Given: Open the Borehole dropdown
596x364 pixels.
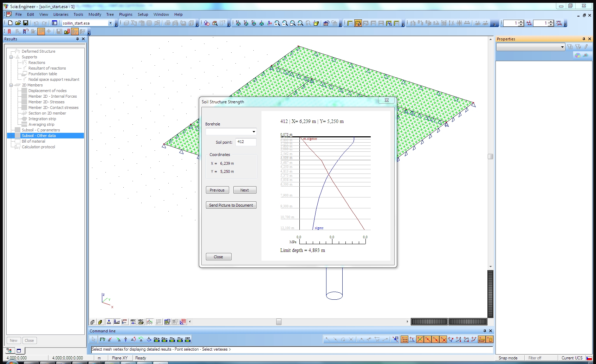Looking at the screenshot, I should [253, 132].
